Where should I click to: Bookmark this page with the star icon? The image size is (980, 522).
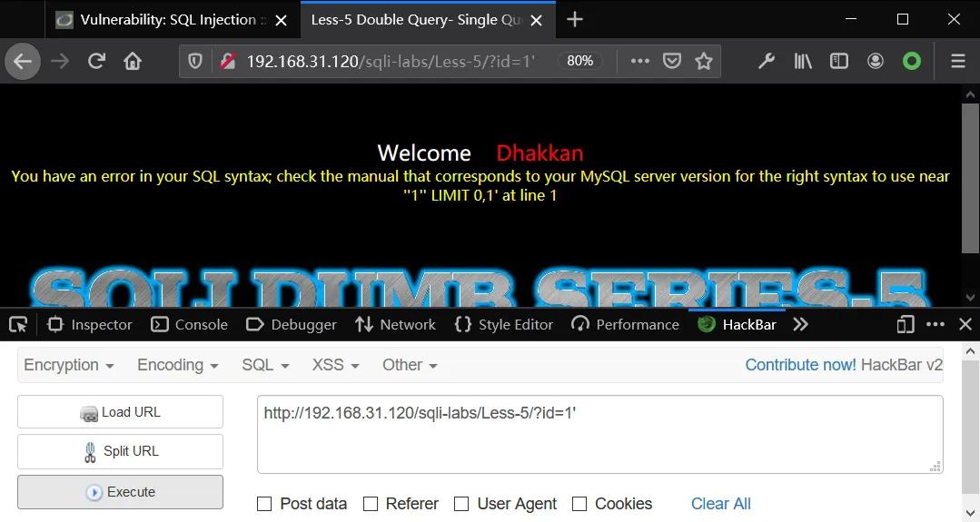tap(704, 61)
